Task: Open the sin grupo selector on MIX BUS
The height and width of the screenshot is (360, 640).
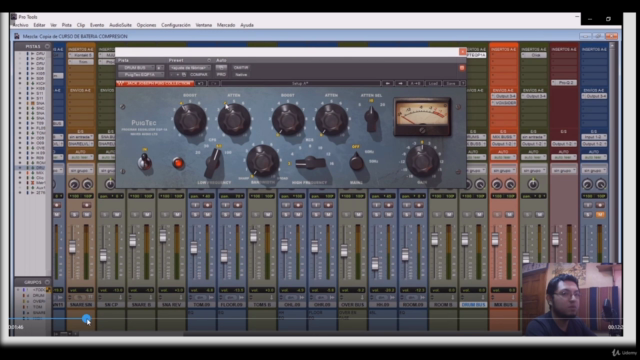Action: click(503, 170)
